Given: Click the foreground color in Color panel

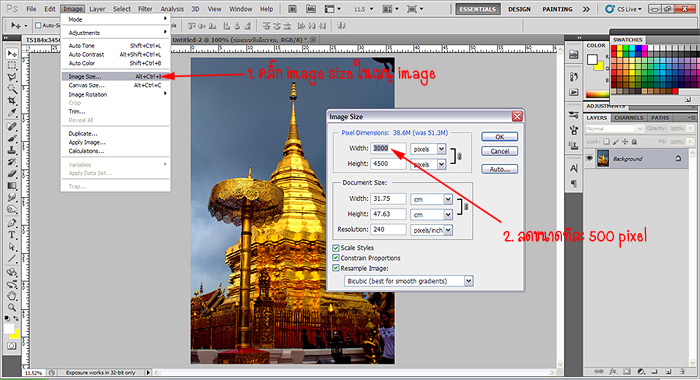Looking at the screenshot, I should pos(592,59).
